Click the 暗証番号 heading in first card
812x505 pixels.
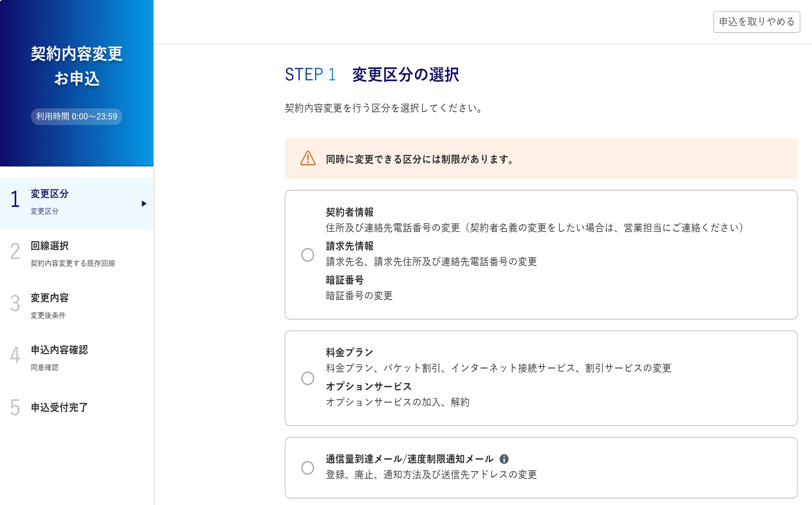point(345,280)
